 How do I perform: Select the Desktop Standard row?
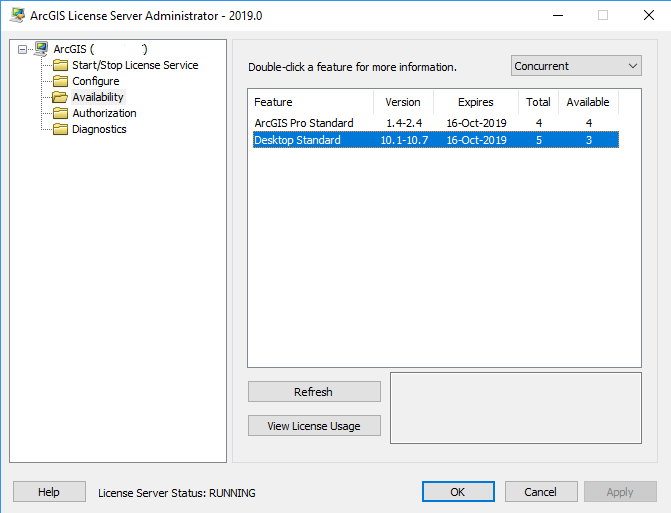click(436, 140)
